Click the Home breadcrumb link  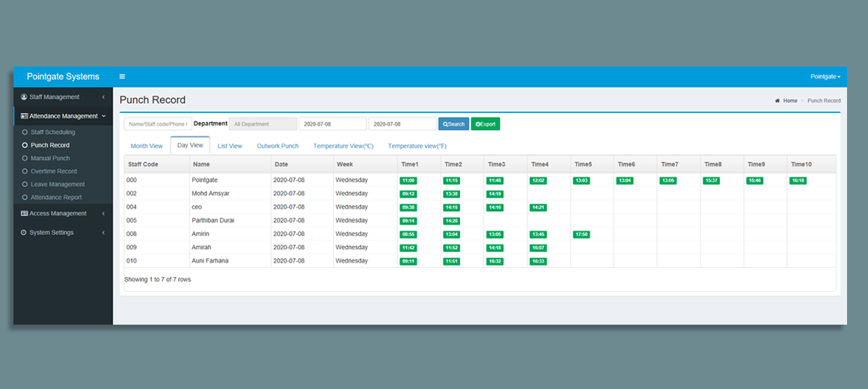pos(790,101)
